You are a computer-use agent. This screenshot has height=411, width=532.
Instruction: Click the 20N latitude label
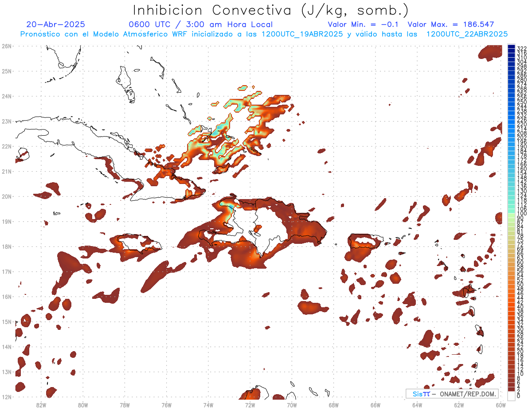coord(7,196)
